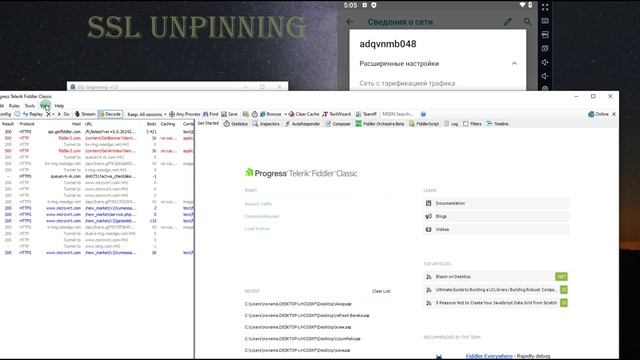Click the Inspect Traffic link
The image size is (640, 360).
click(x=258, y=204)
